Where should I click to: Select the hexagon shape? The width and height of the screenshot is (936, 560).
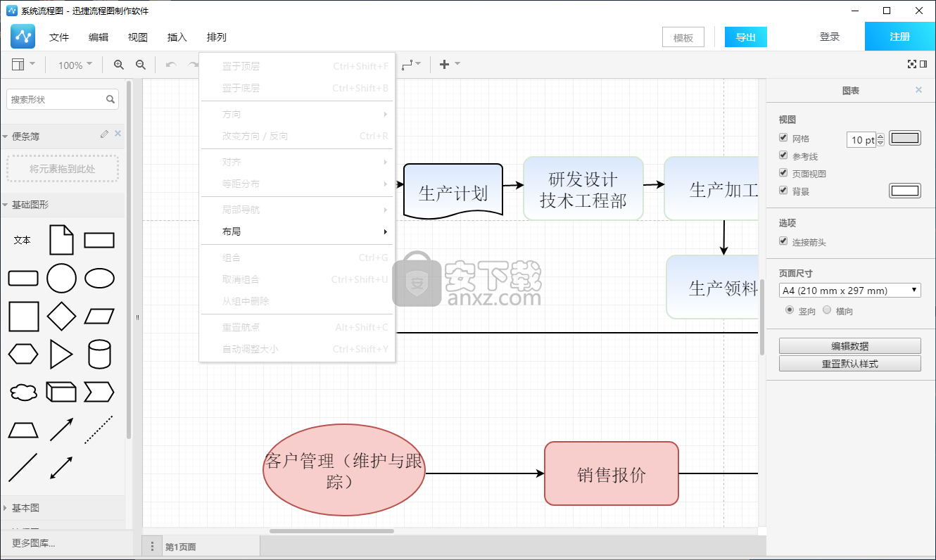[23, 355]
